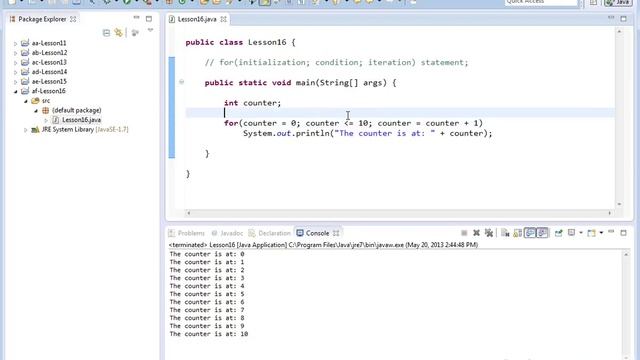The image size is (640, 360).
Task: Open the Display Selected Console dropdown arrow
Action: pyautogui.click(x=581, y=233)
